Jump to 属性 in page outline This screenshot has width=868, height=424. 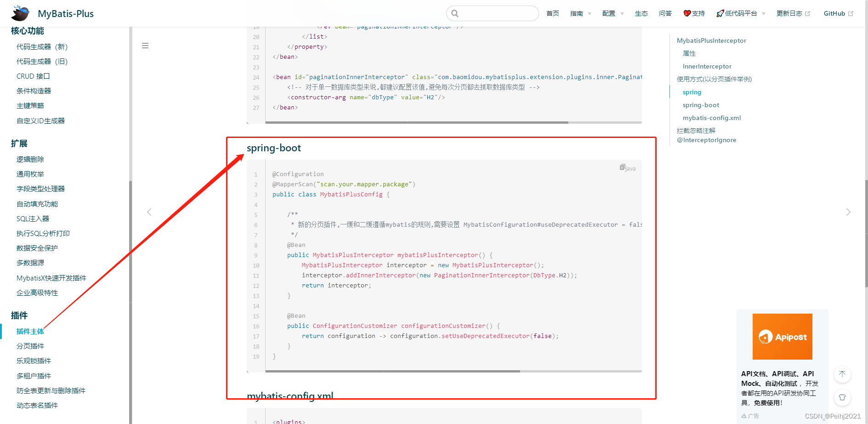click(689, 53)
